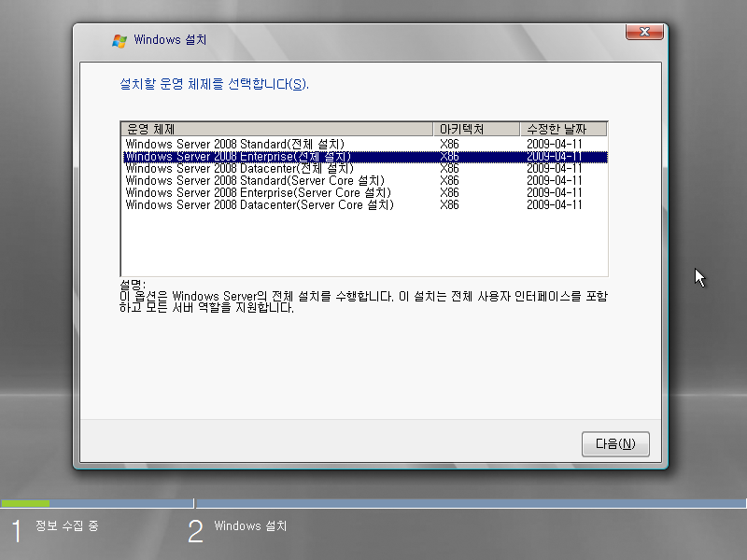Click the 아키텍처 column header
747x560 pixels.
(476, 129)
